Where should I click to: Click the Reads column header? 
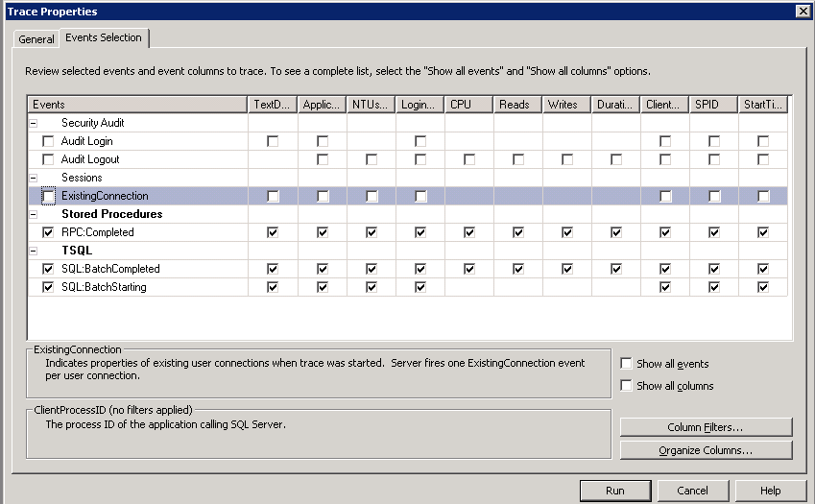(x=517, y=105)
